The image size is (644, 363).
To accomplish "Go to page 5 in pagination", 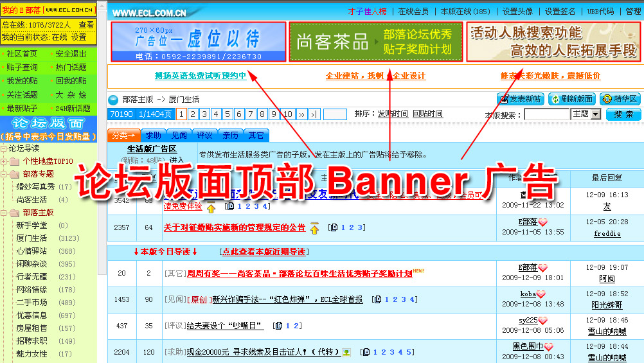I will click(228, 114).
